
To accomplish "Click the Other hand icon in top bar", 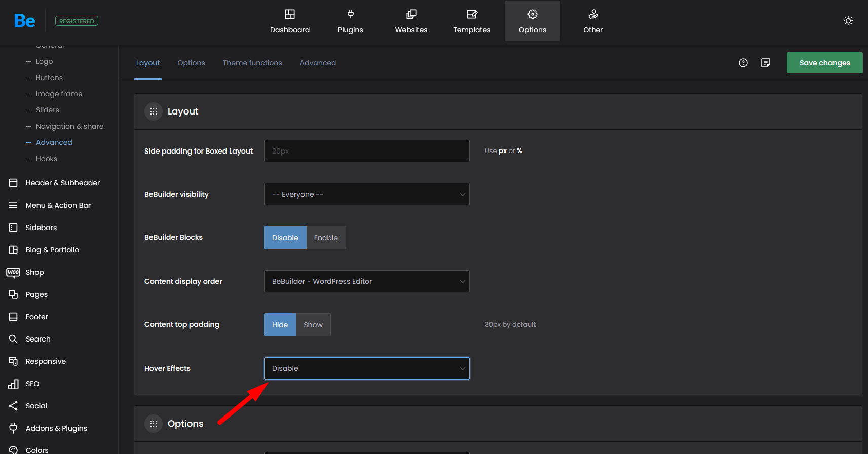I will (x=593, y=14).
